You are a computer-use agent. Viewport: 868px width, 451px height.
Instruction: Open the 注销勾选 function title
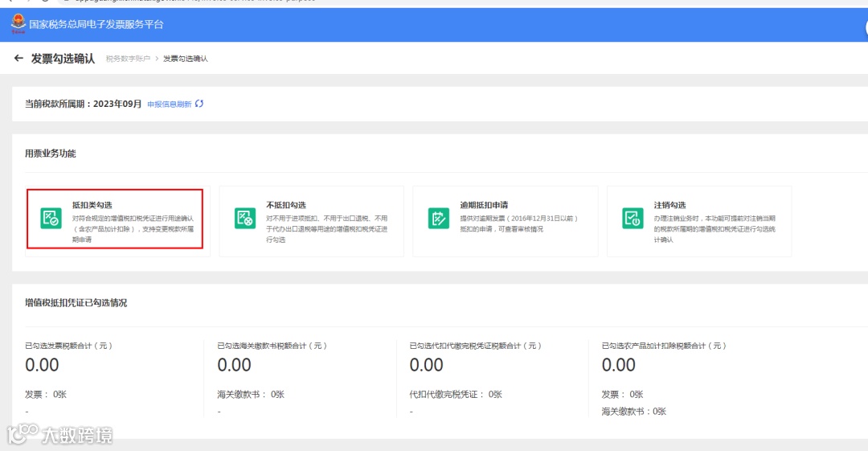click(x=669, y=205)
